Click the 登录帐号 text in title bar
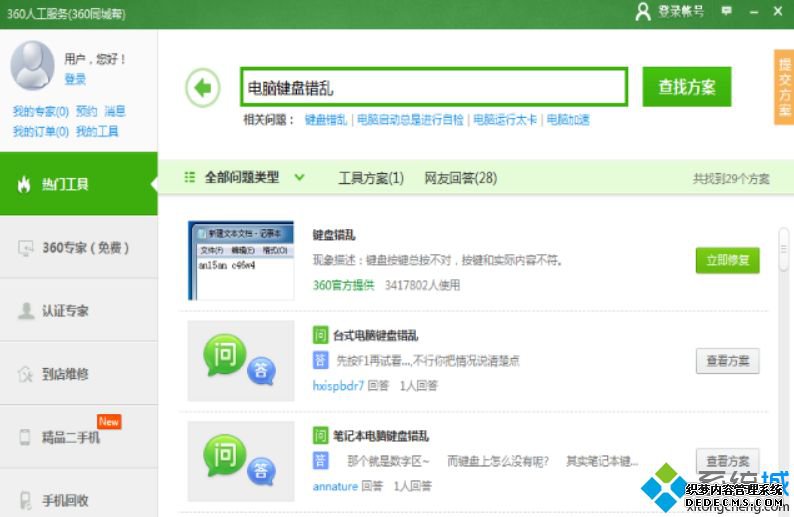This screenshot has height=517, width=794. tap(681, 11)
